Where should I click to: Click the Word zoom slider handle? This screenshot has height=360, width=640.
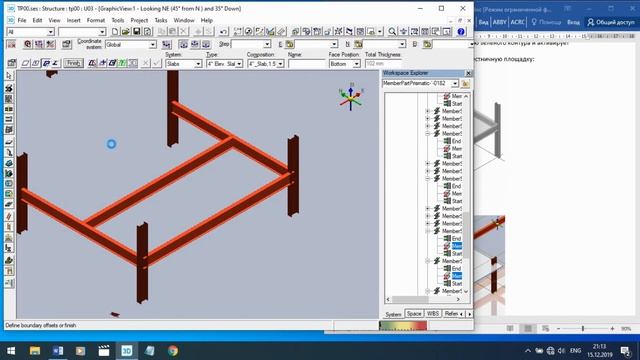point(583,329)
